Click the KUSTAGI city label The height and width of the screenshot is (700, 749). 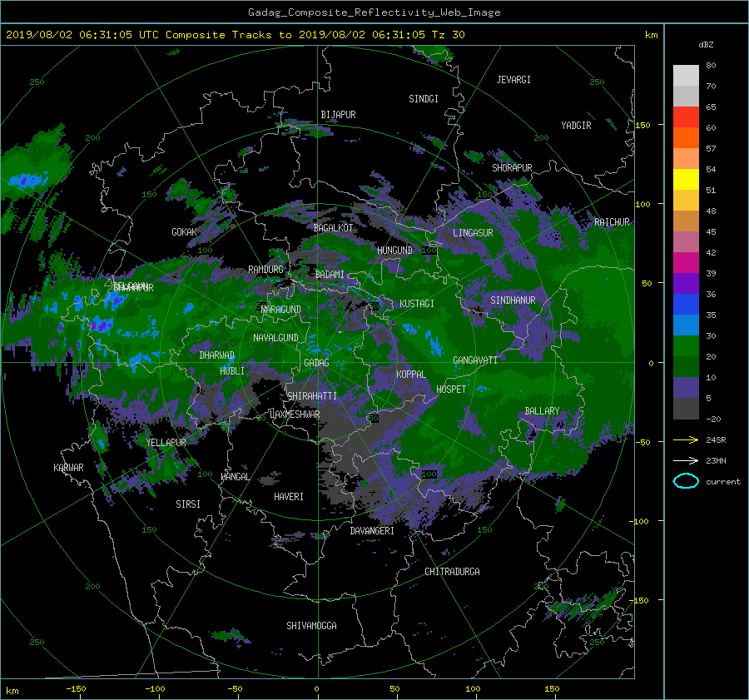[417, 304]
